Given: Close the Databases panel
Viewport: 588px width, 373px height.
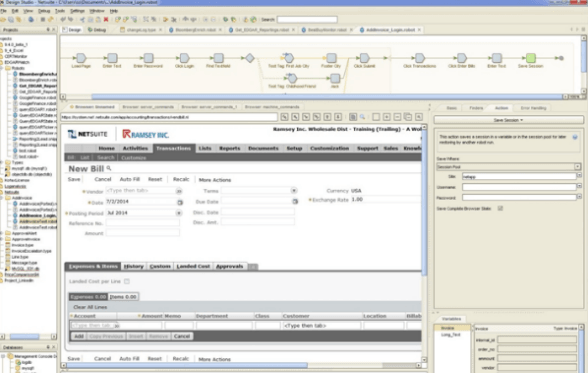Looking at the screenshot, I should [54, 347].
